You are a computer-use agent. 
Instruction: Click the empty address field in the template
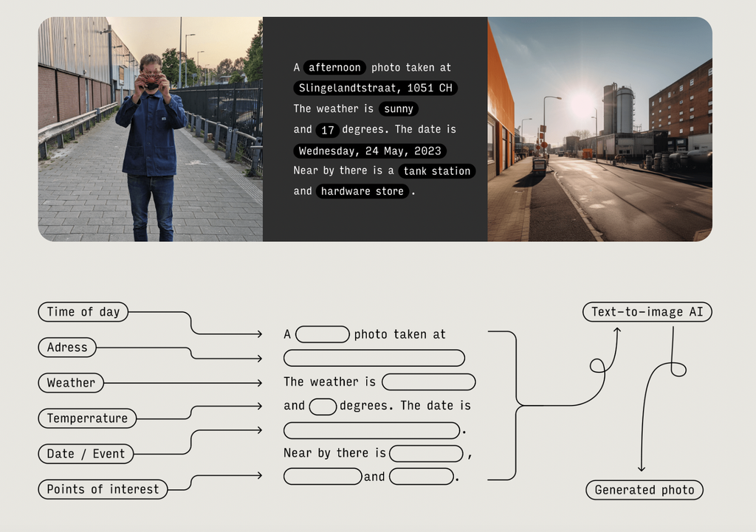click(x=374, y=358)
